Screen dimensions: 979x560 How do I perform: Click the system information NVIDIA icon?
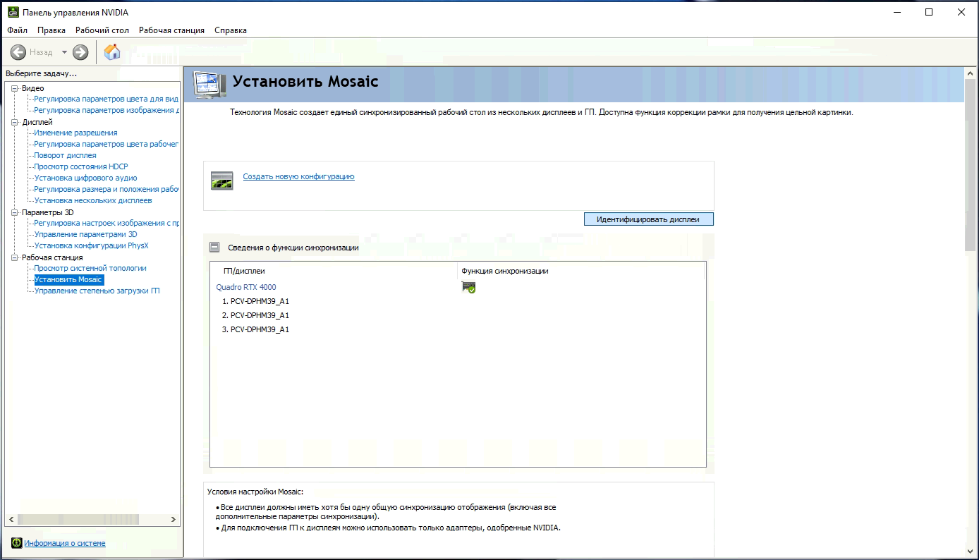coord(16,543)
